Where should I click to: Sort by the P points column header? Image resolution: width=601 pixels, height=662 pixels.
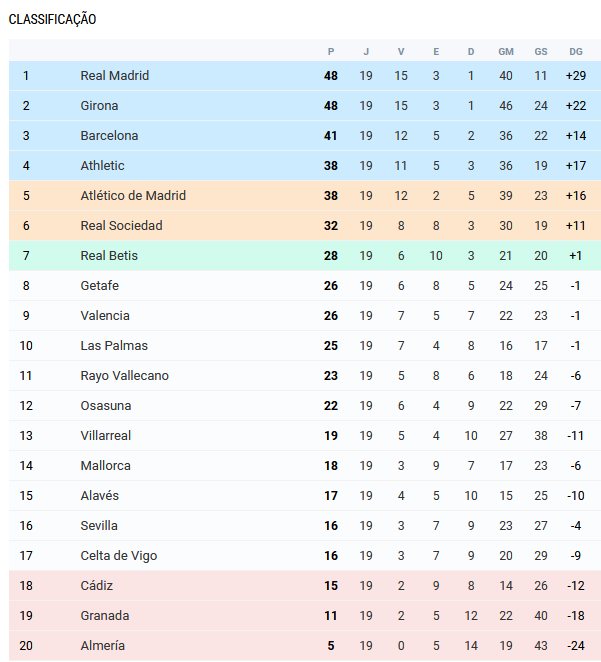331,52
